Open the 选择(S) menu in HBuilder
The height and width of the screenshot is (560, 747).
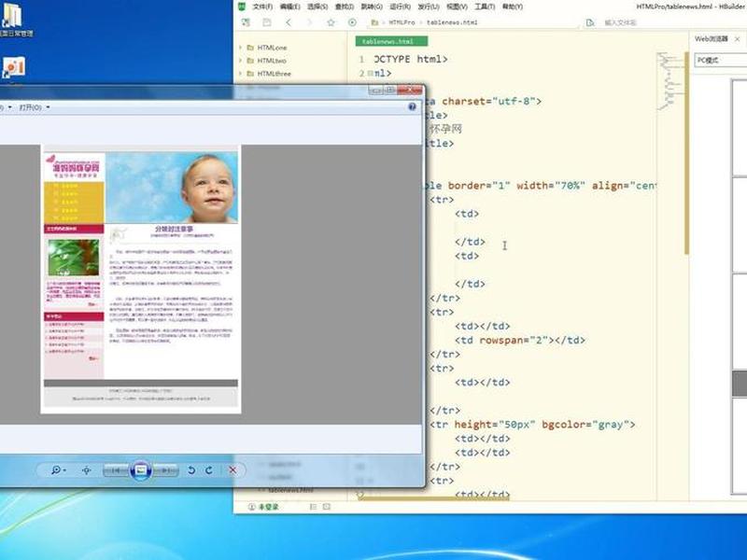[317, 7]
